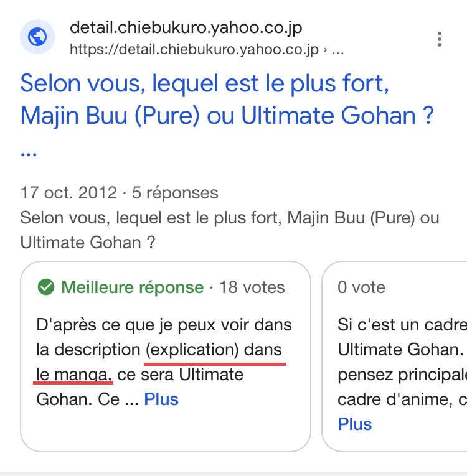
Task: Click the "5 réponses" count
Action: [x=175, y=193]
